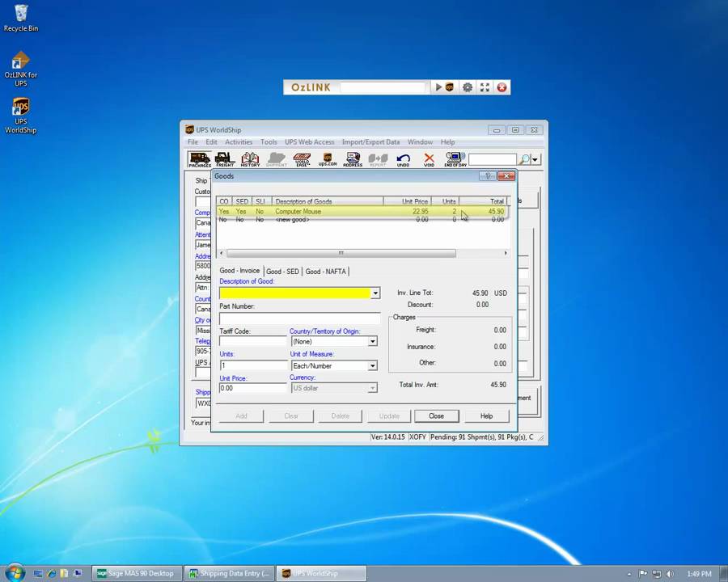Open the Window menu
This screenshot has height=582, width=728.
420,142
